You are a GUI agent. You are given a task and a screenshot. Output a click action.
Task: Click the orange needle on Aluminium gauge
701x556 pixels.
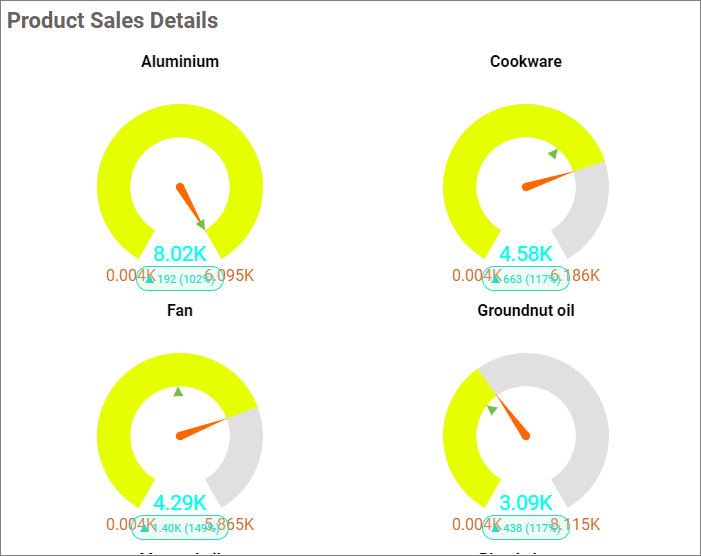coord(189,203)
